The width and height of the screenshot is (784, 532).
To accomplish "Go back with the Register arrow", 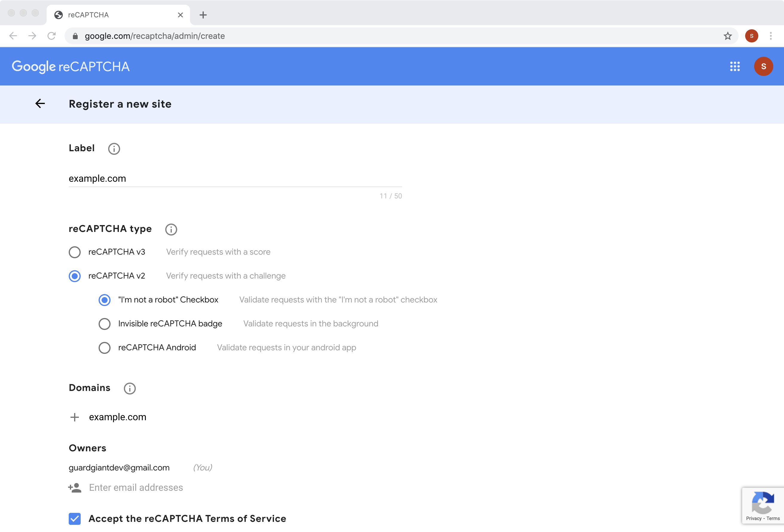I will tap(40, 104).
